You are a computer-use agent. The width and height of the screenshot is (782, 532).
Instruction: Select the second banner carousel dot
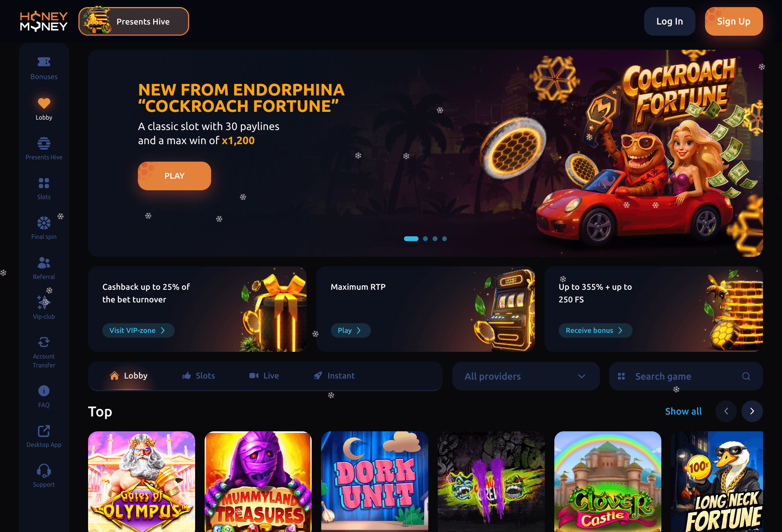[x=425, y=239]
